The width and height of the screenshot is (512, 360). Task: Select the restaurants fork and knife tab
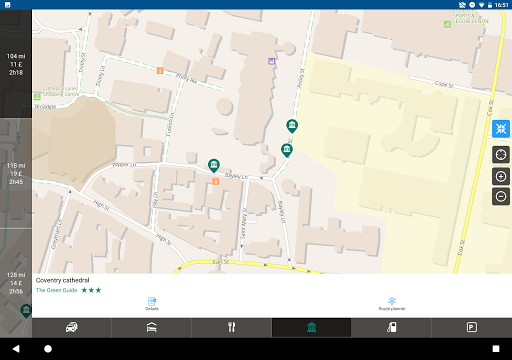tap(231, 327)
